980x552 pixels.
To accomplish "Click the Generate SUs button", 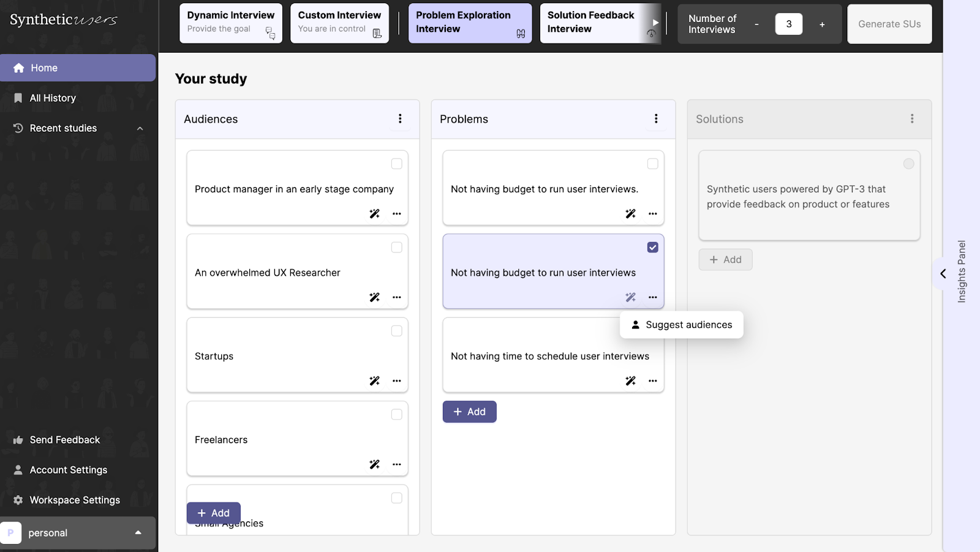I will click(889, 24).
